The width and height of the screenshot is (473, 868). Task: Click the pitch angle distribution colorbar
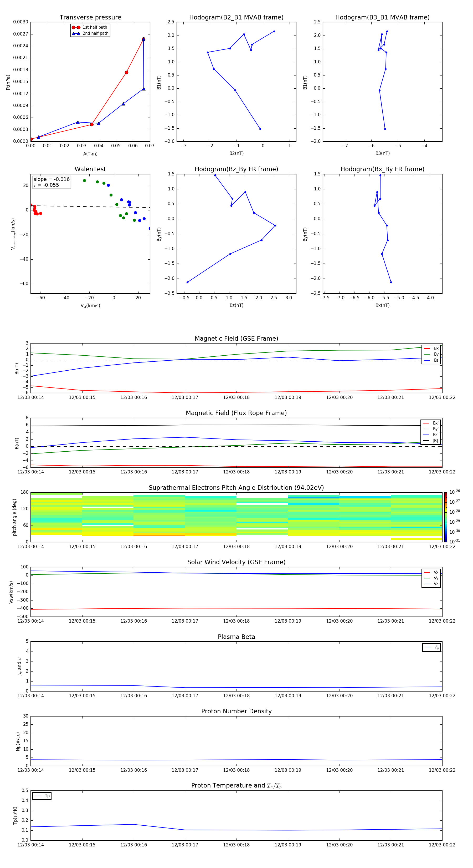click(445, 517)
